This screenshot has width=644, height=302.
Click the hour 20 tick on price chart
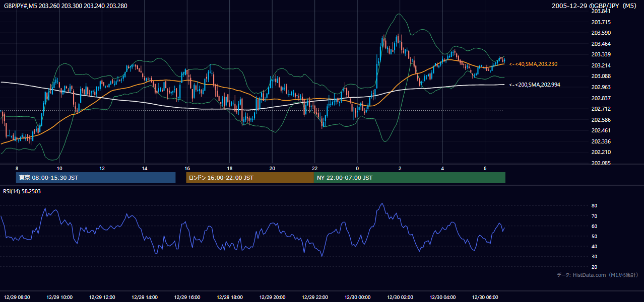(272, 168)
